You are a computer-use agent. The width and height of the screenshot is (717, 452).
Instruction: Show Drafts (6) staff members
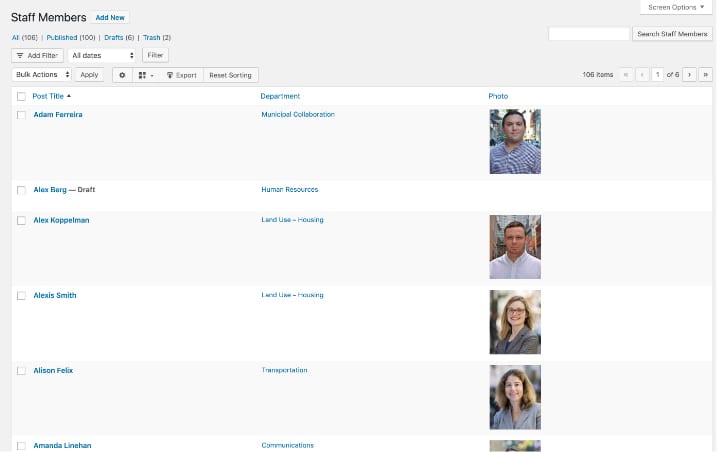tap(119, 38)
